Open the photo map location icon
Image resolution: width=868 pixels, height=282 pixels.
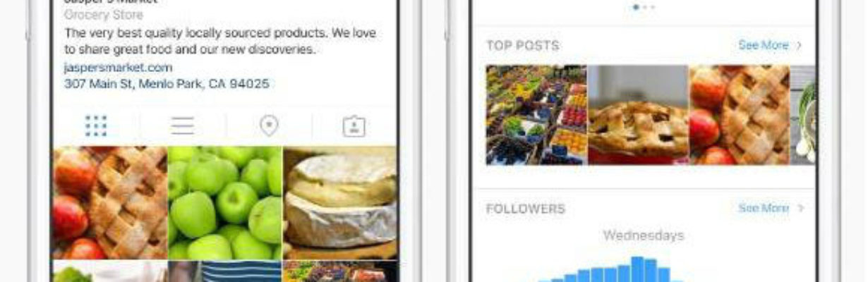pos(269,126)
